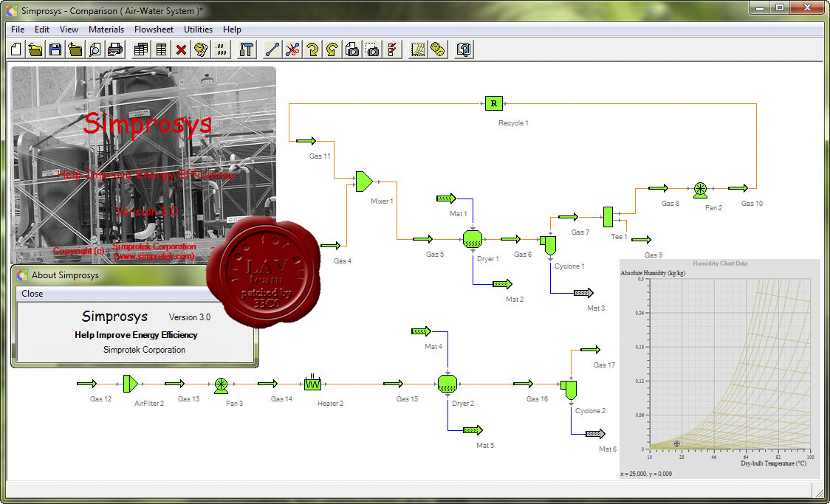Viewport: 830px width, 504px height.
Task: Open the single table grid icon
Action: pyautogui.click(x=161, y=49)
